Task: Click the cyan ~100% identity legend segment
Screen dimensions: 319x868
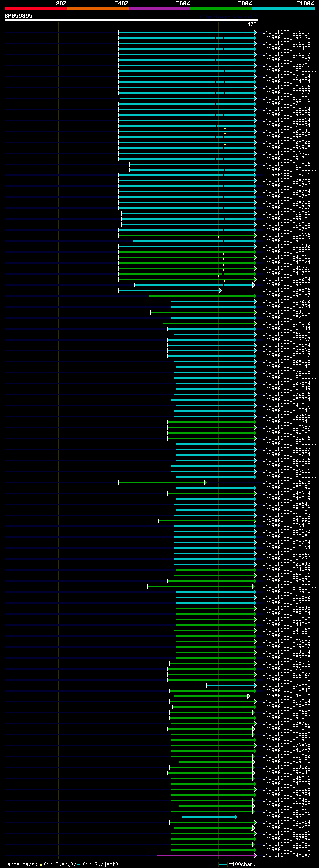Action: 283,9
